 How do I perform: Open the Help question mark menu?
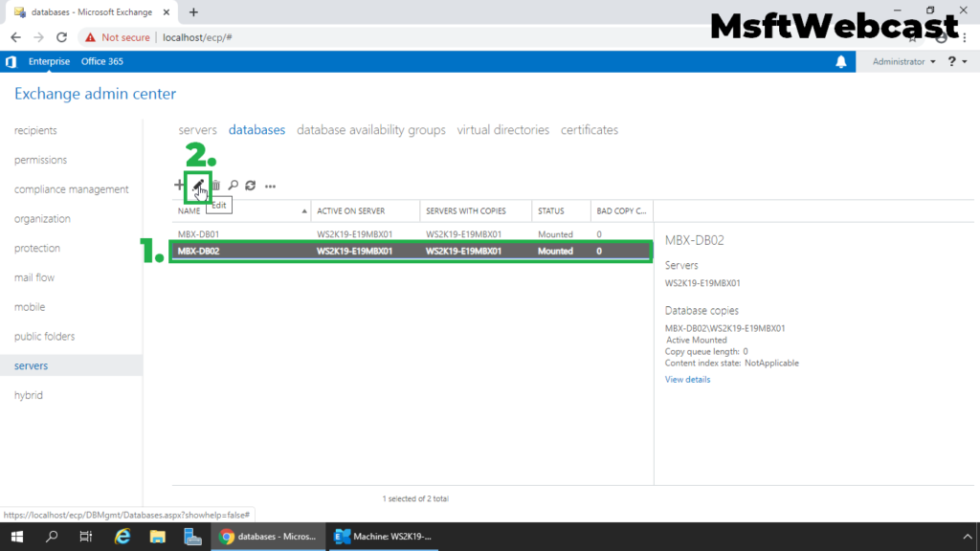click(x=957, y=61)
